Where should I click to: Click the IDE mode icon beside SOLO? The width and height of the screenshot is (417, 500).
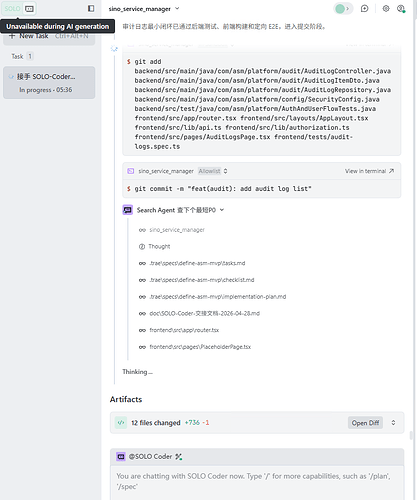click(x=29, y=9)
